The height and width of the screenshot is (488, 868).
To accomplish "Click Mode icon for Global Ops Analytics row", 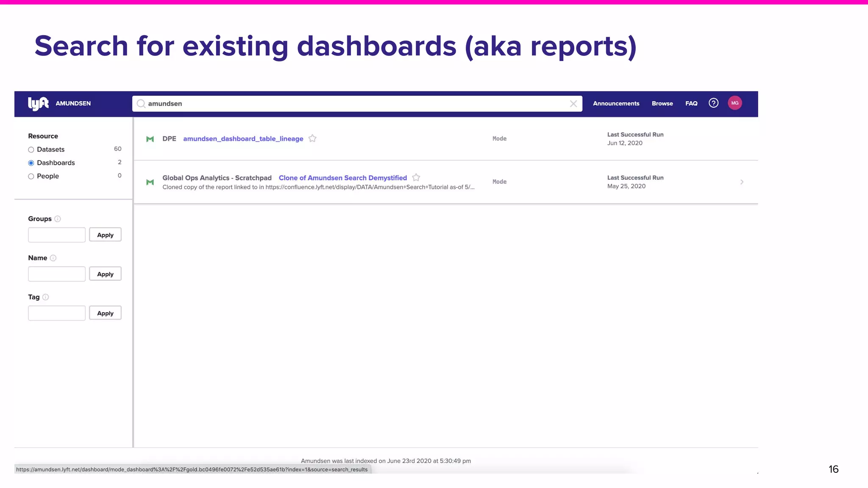I will click(150, 182).
